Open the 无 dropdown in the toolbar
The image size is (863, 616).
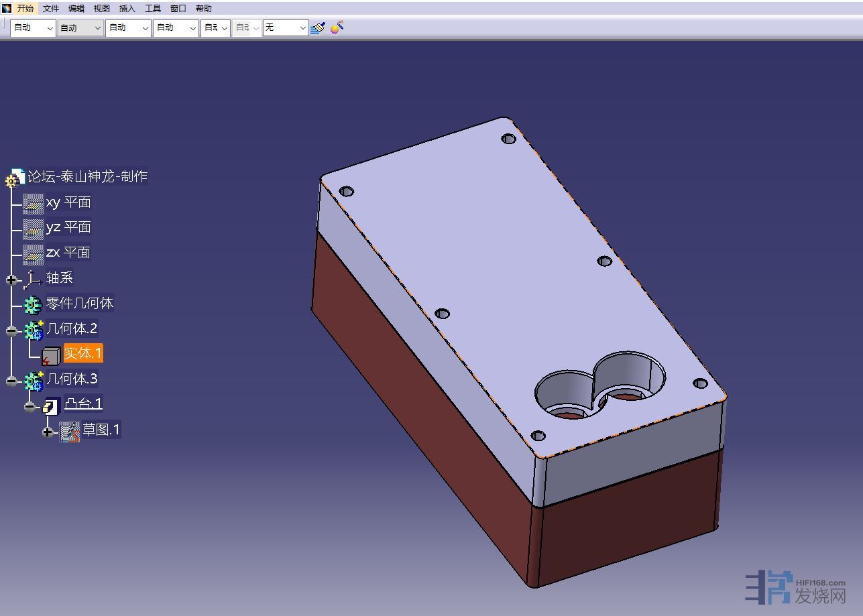tap(302, 27)
